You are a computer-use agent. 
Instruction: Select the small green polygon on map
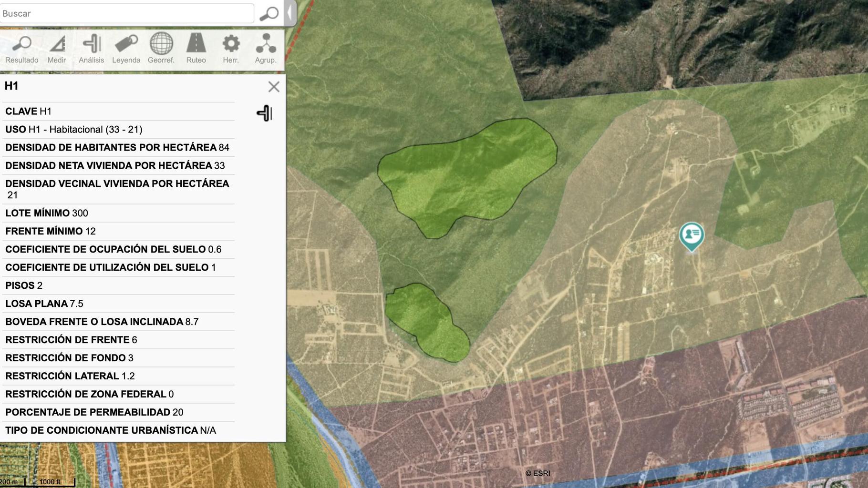(427, 322)
